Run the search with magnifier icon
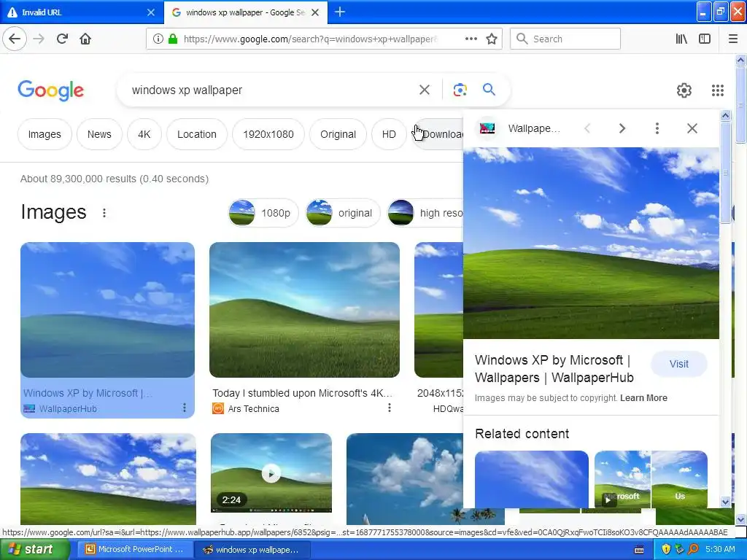 [x=489, y=89]
